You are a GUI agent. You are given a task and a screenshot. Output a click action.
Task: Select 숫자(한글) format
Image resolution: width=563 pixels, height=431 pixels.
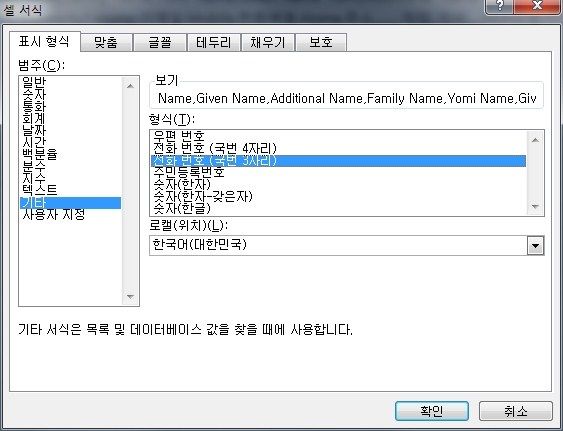pyautogui.click(x=339, y=208)
